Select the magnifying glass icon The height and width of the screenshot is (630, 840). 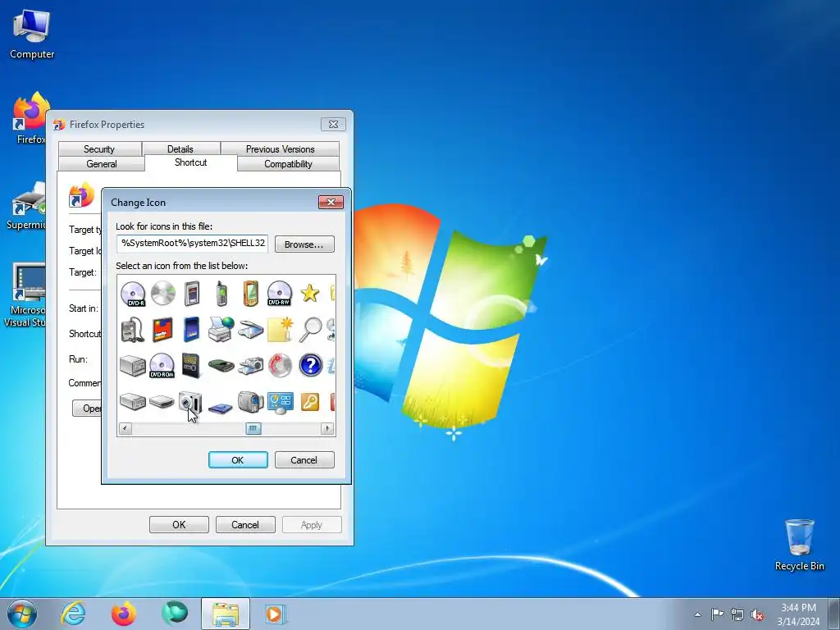point(310,330)
